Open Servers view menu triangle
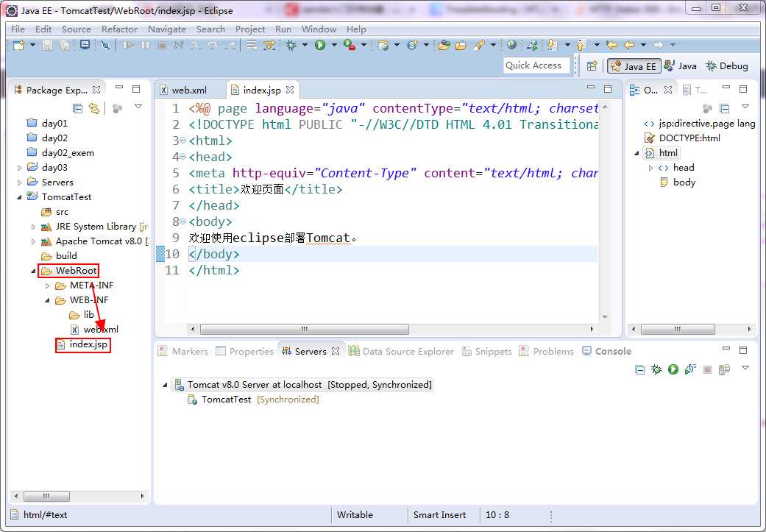This screenshot has width=766, height=532. click(745, 368)
